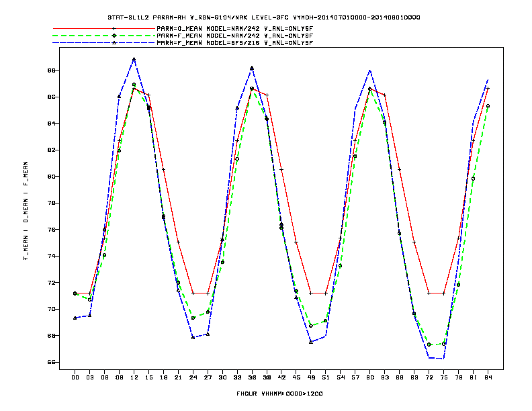Click the 42 forecast hour x-axis label

point(281,377)
